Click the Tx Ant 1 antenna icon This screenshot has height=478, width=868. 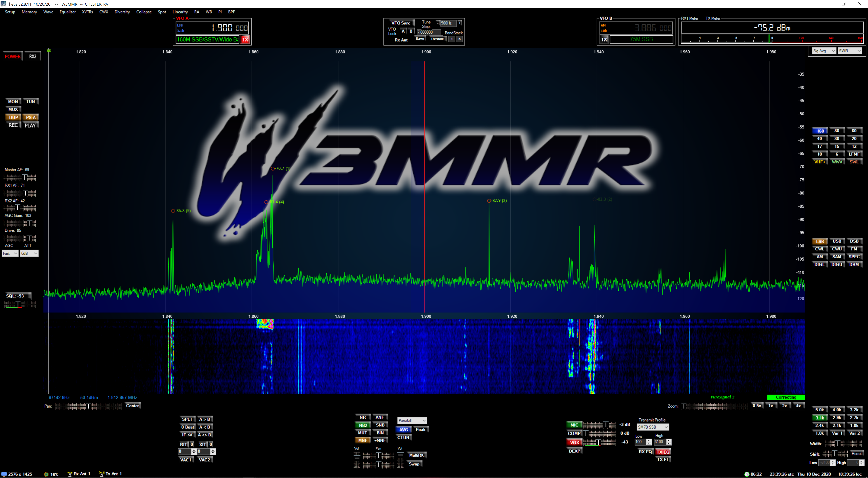(101, 474)
